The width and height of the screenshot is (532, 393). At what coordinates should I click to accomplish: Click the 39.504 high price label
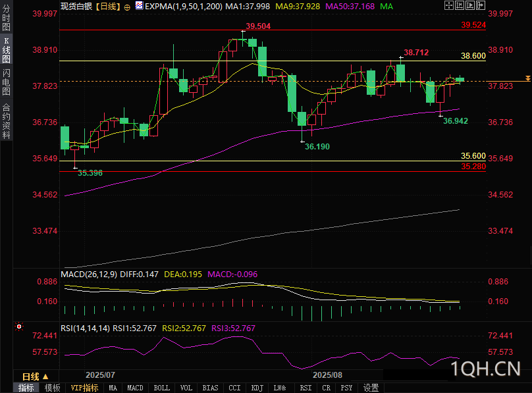coord(258,26)
